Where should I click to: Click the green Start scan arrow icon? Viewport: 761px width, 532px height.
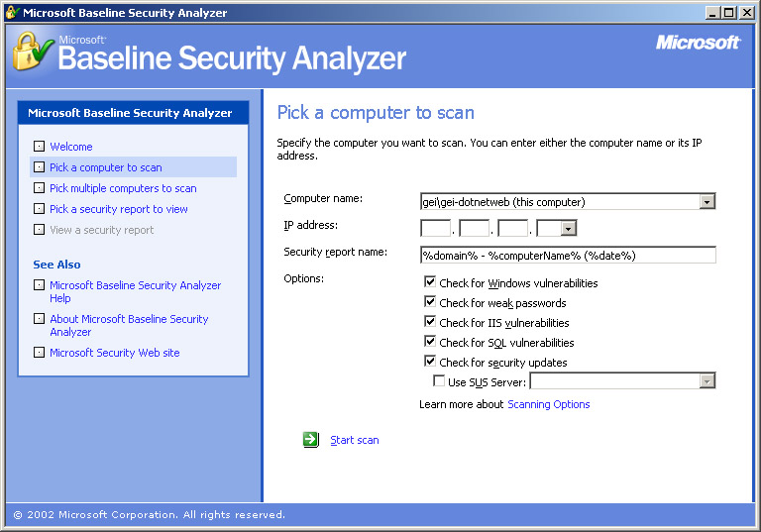311,440
